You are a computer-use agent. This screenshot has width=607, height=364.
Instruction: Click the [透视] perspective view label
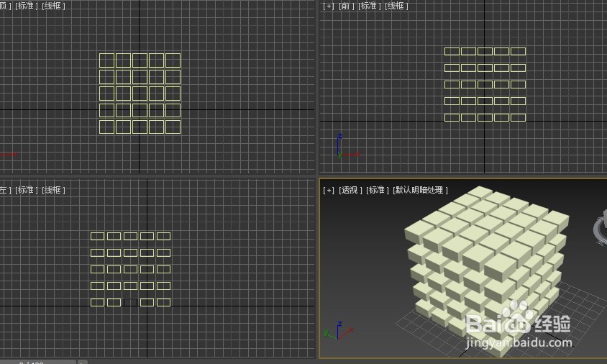pyautogui.click(x=350, y=190)
